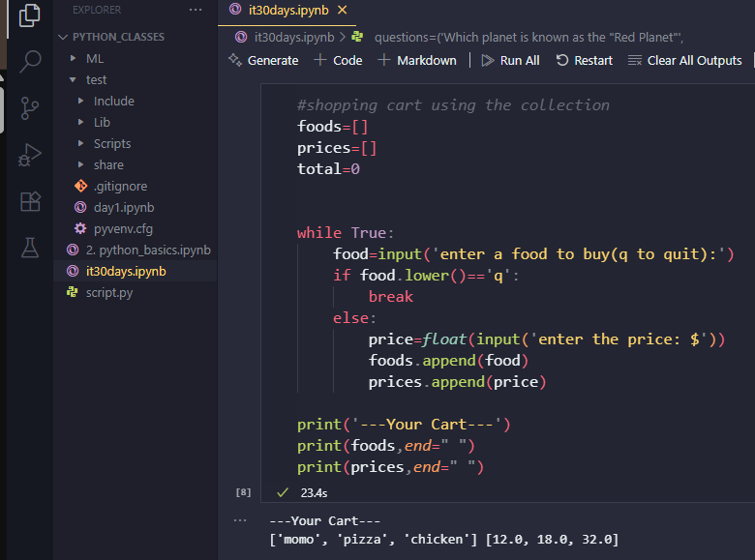Click the questions= breadcrumb cell segment
755x560 pixels.
point(528,37)
